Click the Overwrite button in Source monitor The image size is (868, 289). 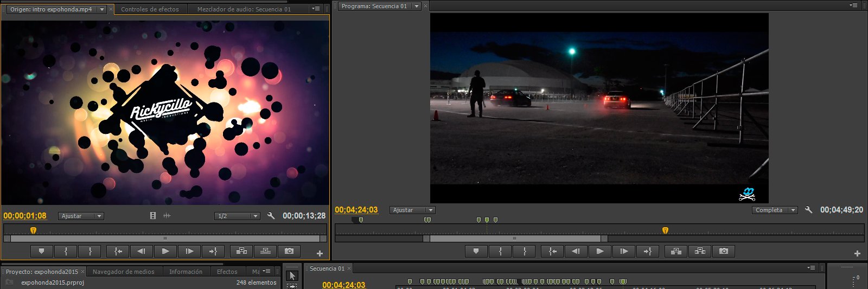pos(265,251)
